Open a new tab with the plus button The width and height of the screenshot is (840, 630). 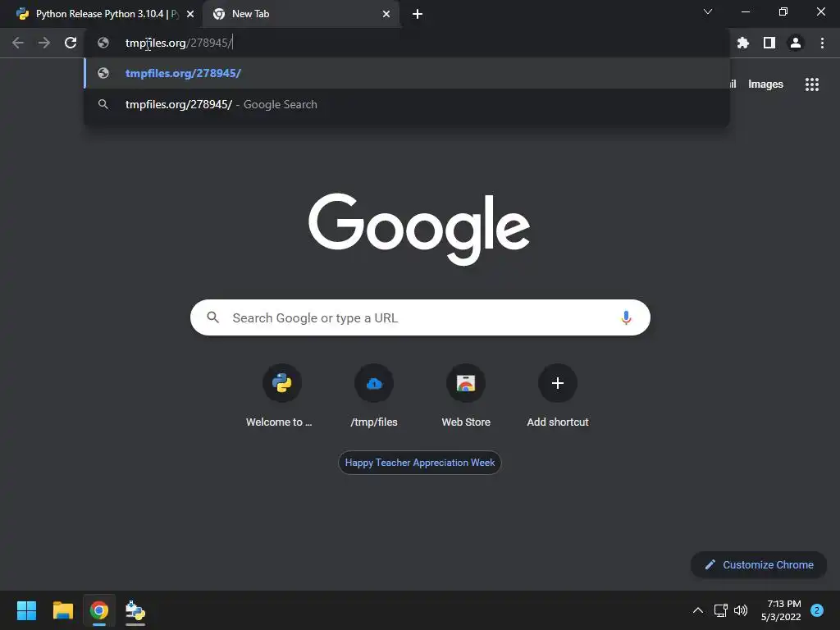point(418,14)
